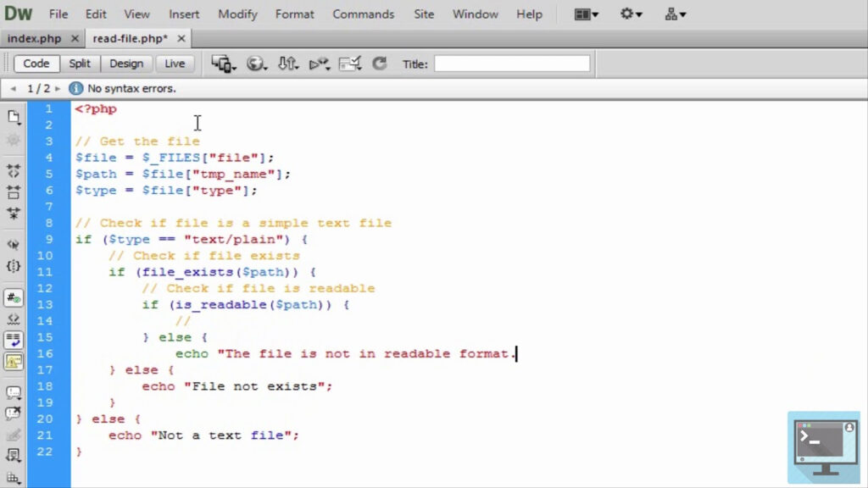Open the gear Extend Dreamweaver menu
The height and width of the screenshot is (488, 868).
point(631,14)
